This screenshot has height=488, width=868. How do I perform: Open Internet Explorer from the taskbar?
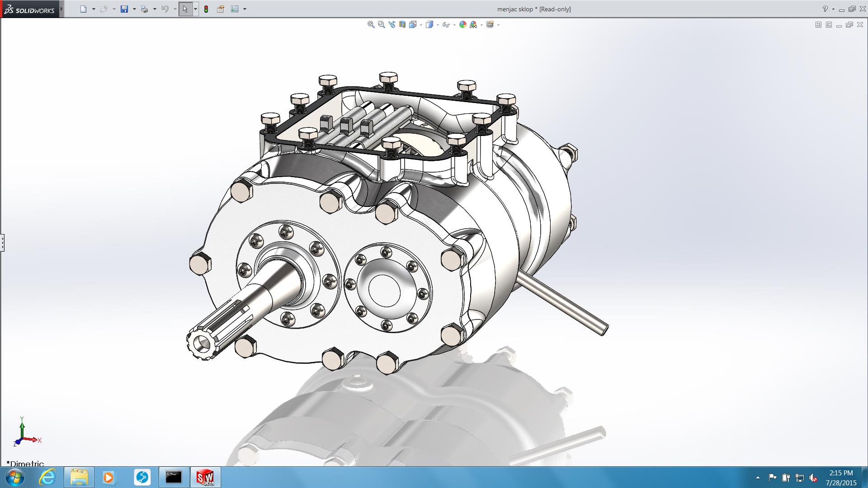pos(47,477)
